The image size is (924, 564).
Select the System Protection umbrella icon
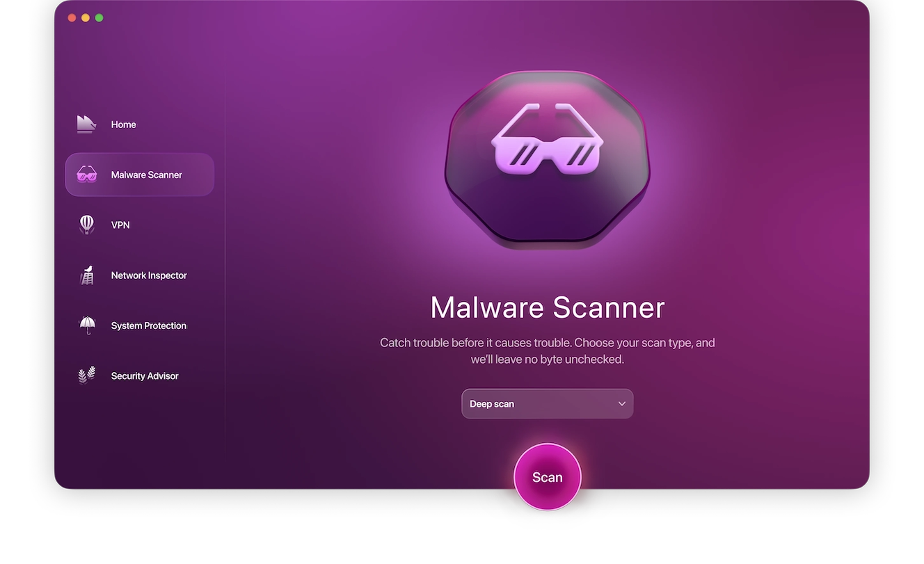tap(86, 325)
